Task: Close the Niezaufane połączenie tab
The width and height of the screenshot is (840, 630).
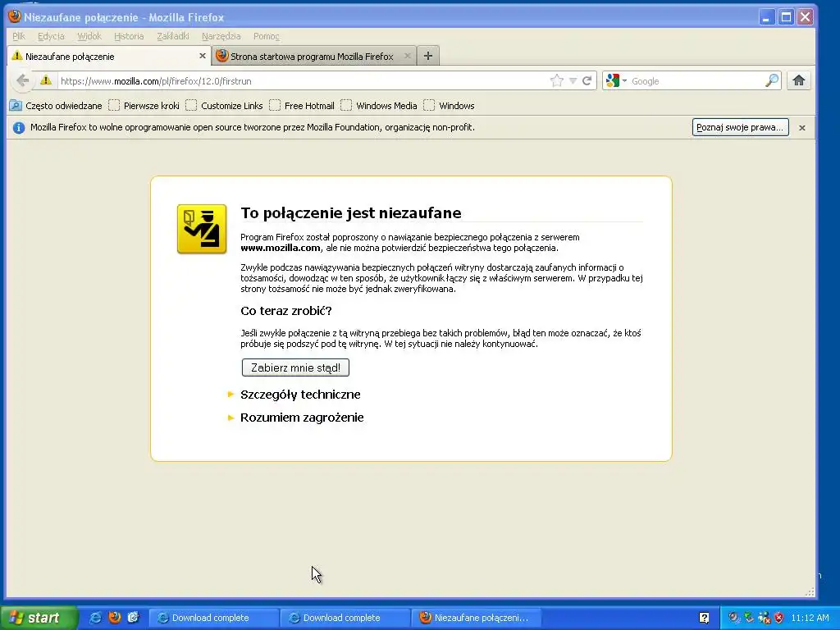Action: click(x=203, y=56)
